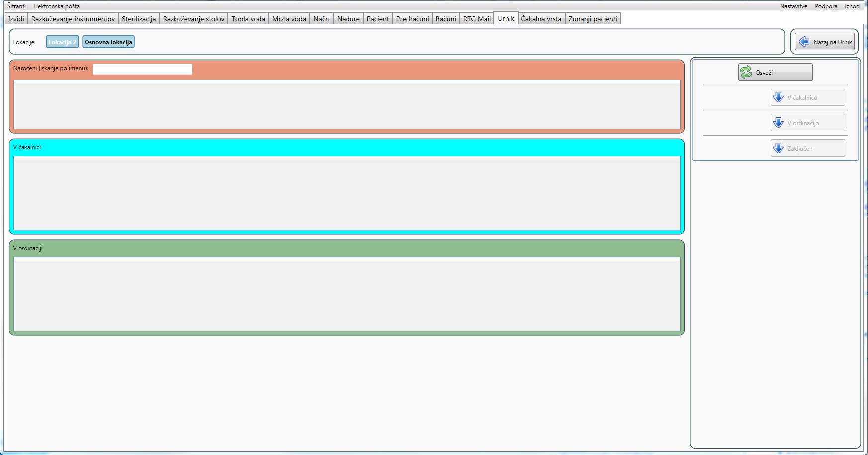Open the Razkuževanje inštrumentov tab
Viewport: 868px width, 455px height.
tap(73, 19)
